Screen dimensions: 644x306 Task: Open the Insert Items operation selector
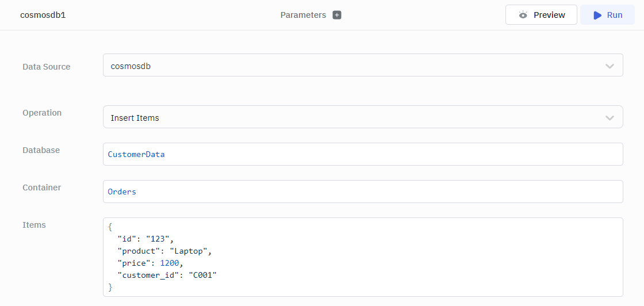(x=362, y=117)
